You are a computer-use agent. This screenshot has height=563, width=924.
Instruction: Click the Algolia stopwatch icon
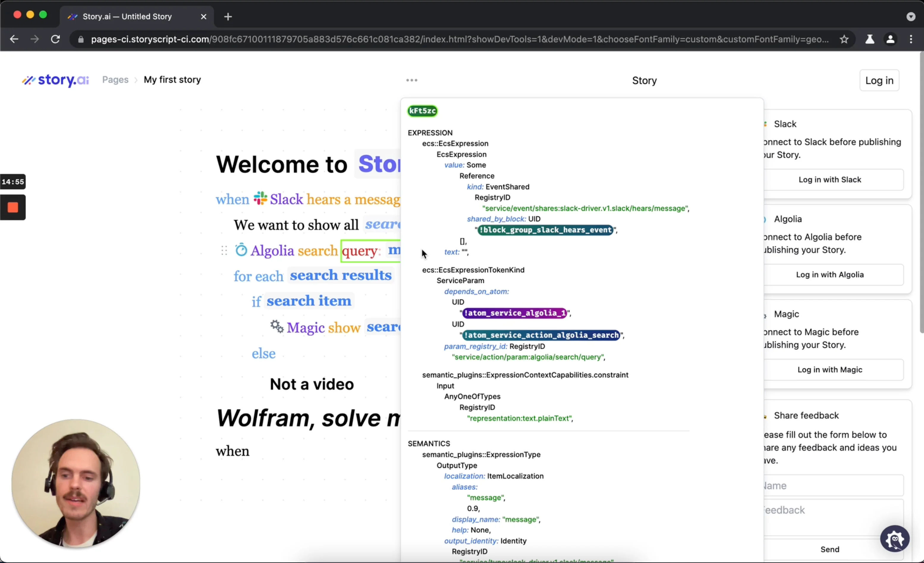pyautogui.click(x=241, y=250)
